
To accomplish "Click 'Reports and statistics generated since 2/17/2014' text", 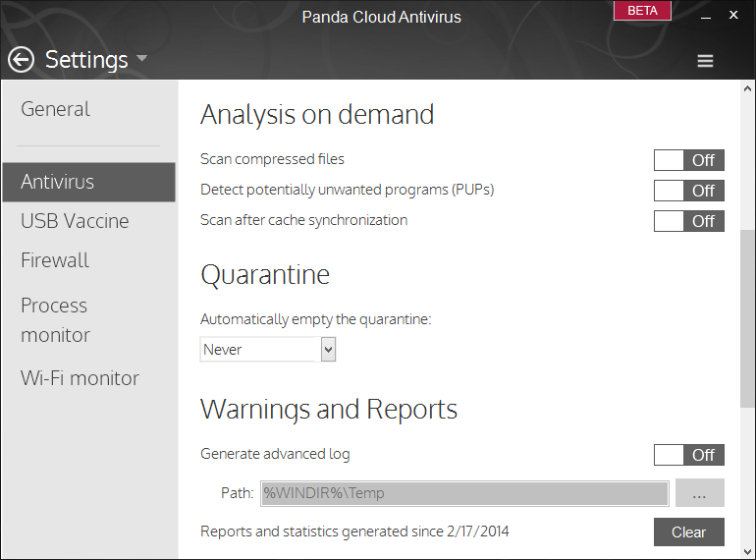I will pyautogui.click(x=354, y=532).
